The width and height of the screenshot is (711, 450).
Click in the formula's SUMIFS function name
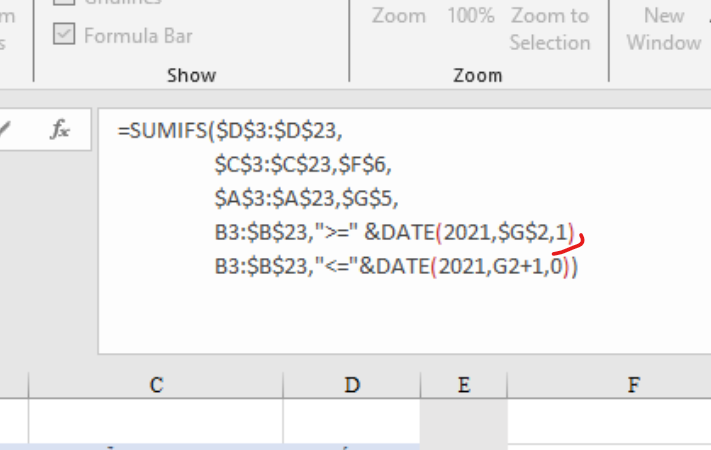tap(168, 131)
